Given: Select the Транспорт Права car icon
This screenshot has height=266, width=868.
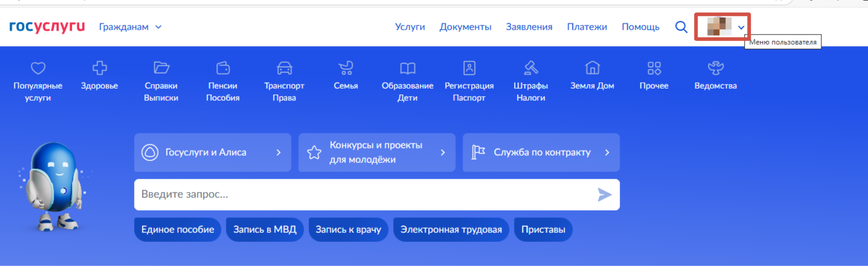Looking at the screenshot, I should 284,68.
